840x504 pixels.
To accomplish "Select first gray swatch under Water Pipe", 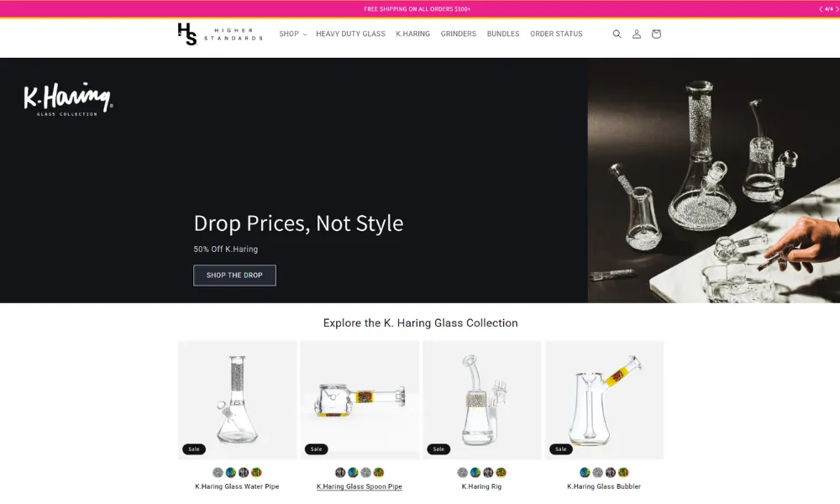I will coord(218,473).
